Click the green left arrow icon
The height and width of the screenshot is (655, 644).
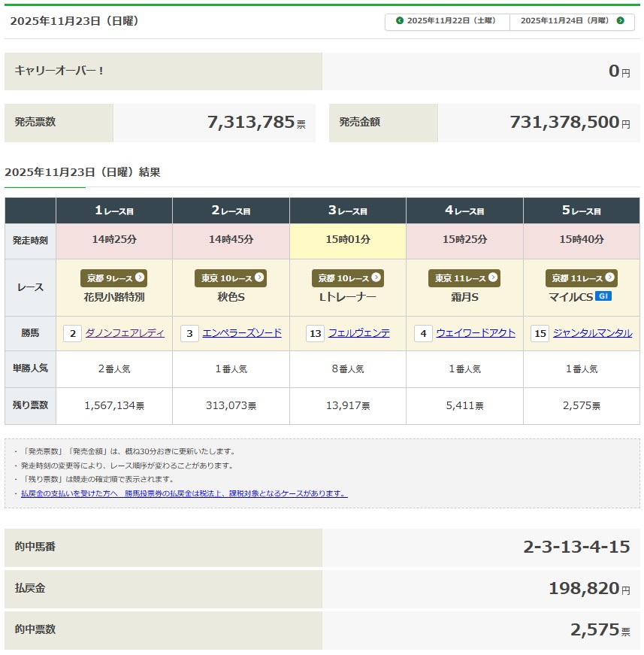click(400, 21)
